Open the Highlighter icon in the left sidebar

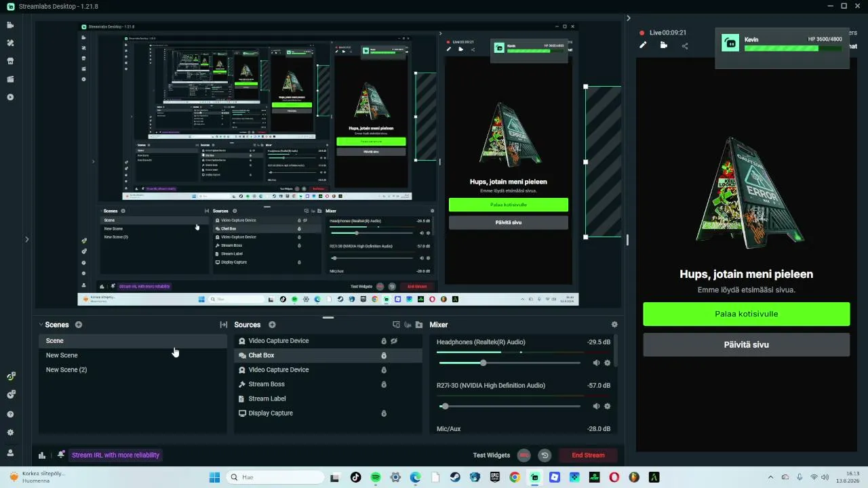pyautogui.click(x=10, y=79)
